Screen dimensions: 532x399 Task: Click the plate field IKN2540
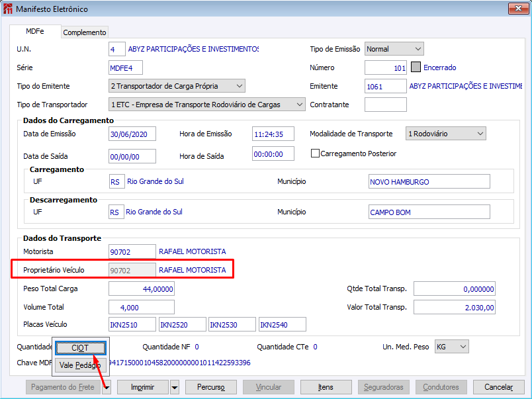click(x=283, y=324)
